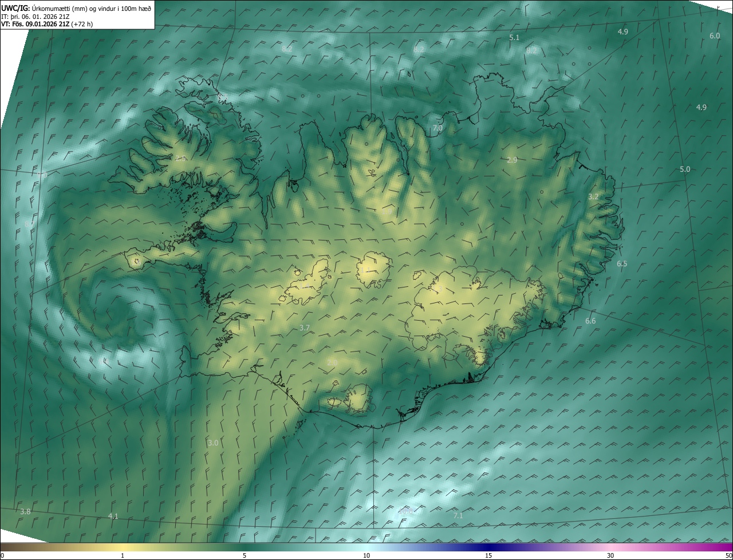Click the 1.1 value label on the glacier
This screenshot has height=560, width=733.
[x=365, y=270]
